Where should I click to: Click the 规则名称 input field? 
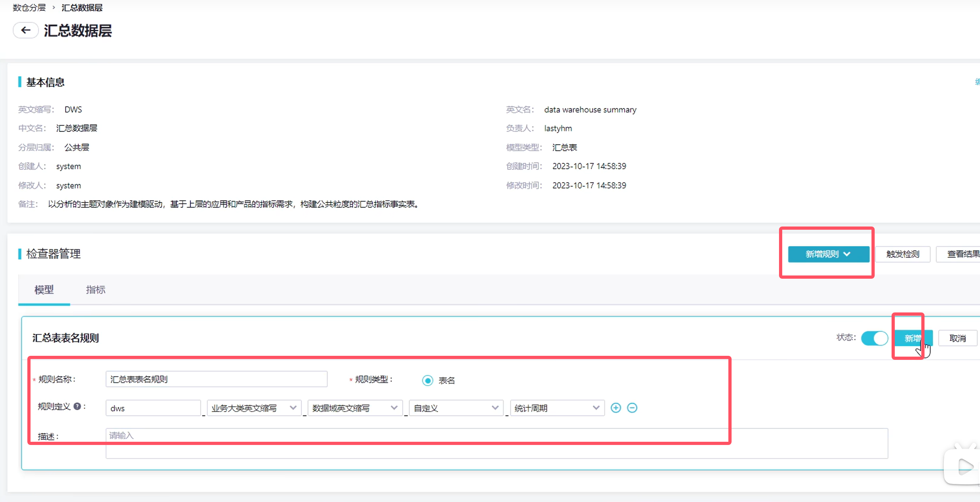point(216,379)
